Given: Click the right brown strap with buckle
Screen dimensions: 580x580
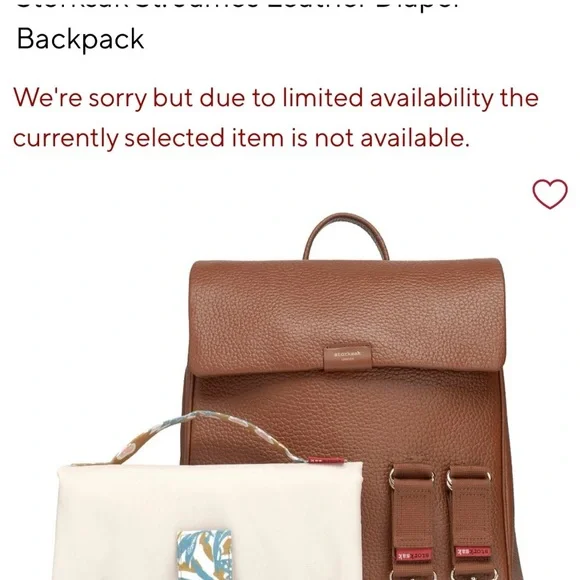Looking at the screenshot, I should coord(471,521).
